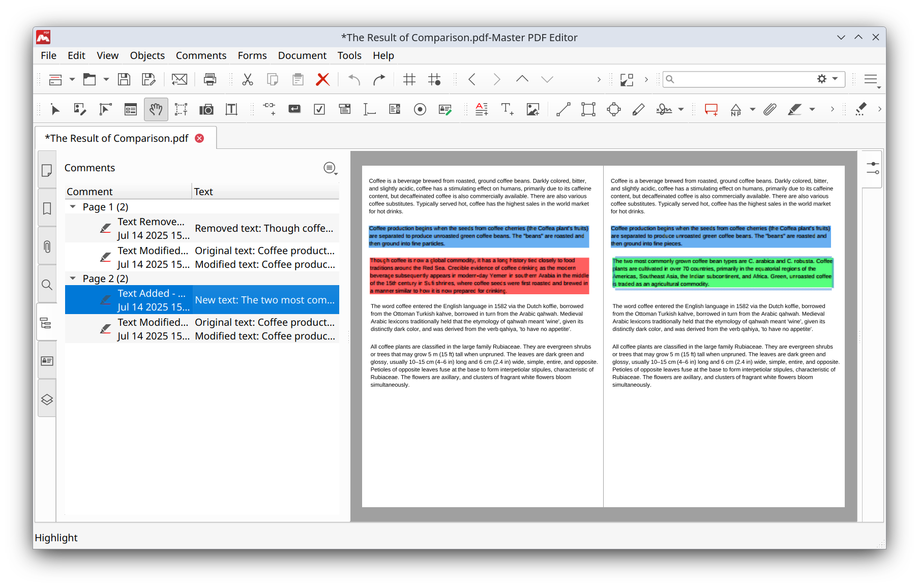The height and width of the screenshot is (588, 919).
Task: Open the Search sidebar panel
Action: click(x=47, y=285)
